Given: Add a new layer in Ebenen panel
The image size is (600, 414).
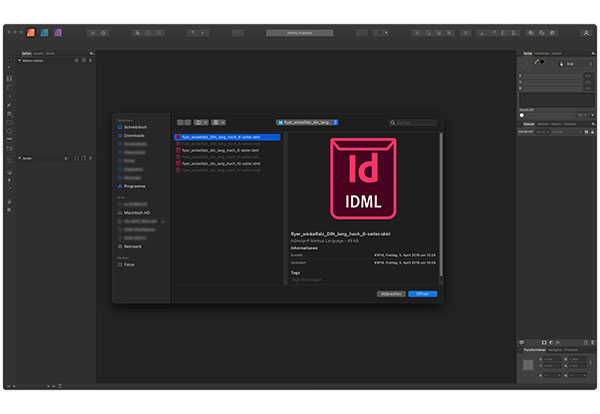Looking at the screenshot, I should coord(585,342).
